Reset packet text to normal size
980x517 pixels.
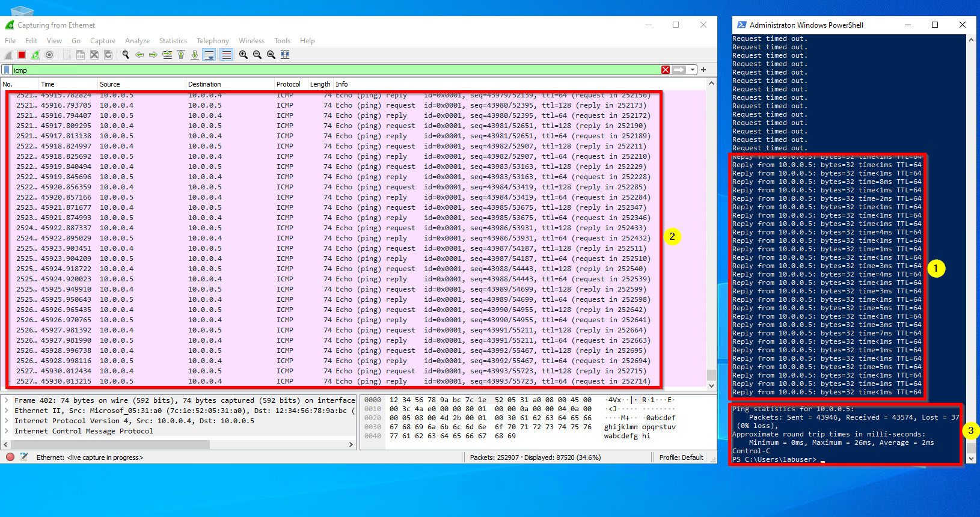click(271, 55)
